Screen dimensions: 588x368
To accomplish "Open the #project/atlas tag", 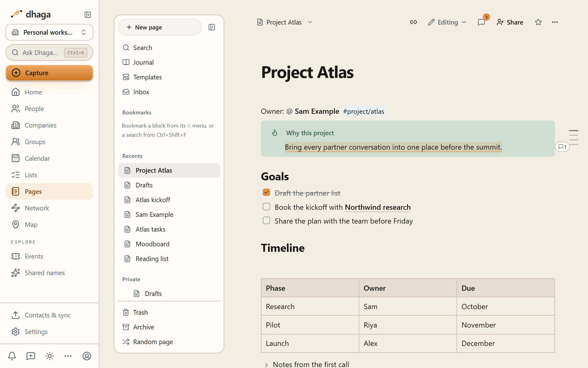I will point(364,111).
